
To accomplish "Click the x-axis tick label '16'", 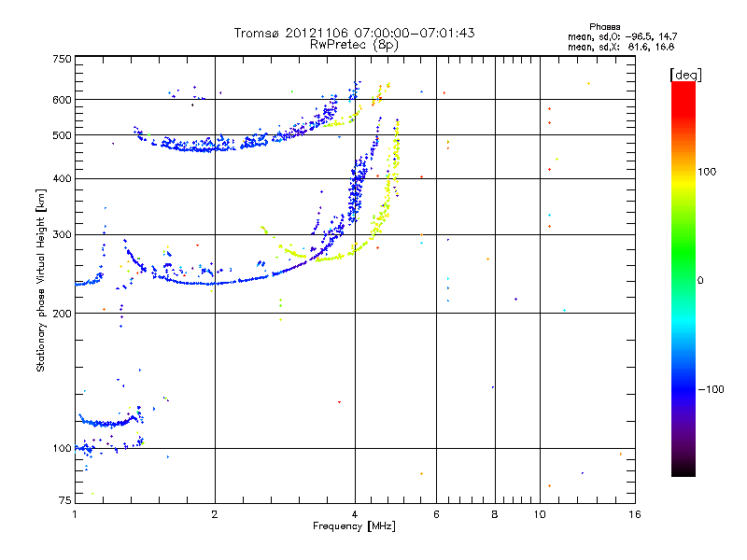I will [x=635, y=514].
